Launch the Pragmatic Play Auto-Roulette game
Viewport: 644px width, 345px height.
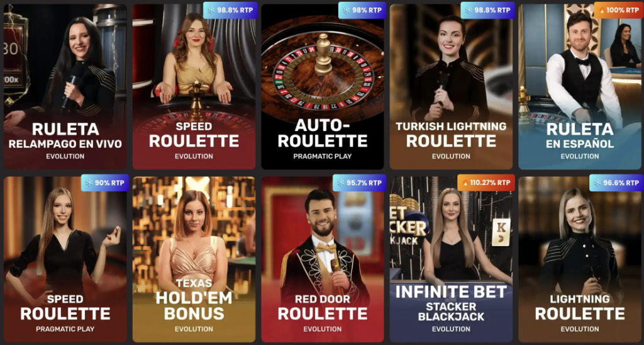point(323,87)
